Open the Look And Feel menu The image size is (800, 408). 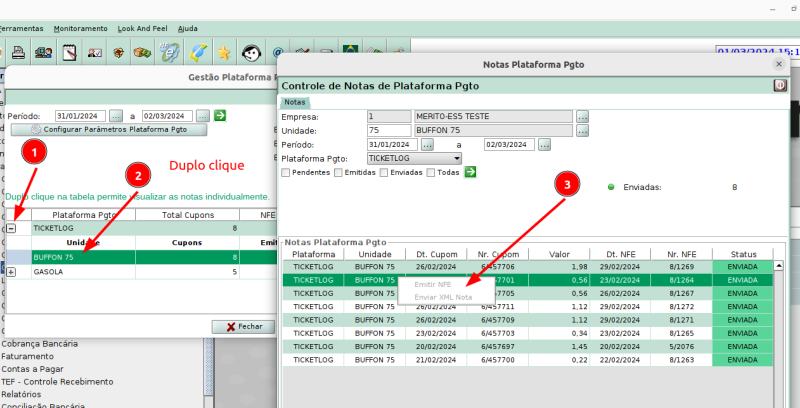141,29
